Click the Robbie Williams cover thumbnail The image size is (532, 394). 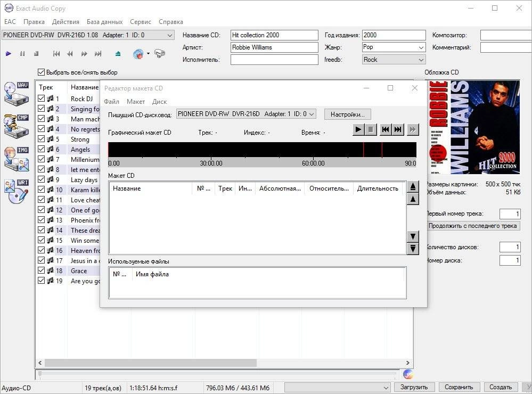(474, 127)
